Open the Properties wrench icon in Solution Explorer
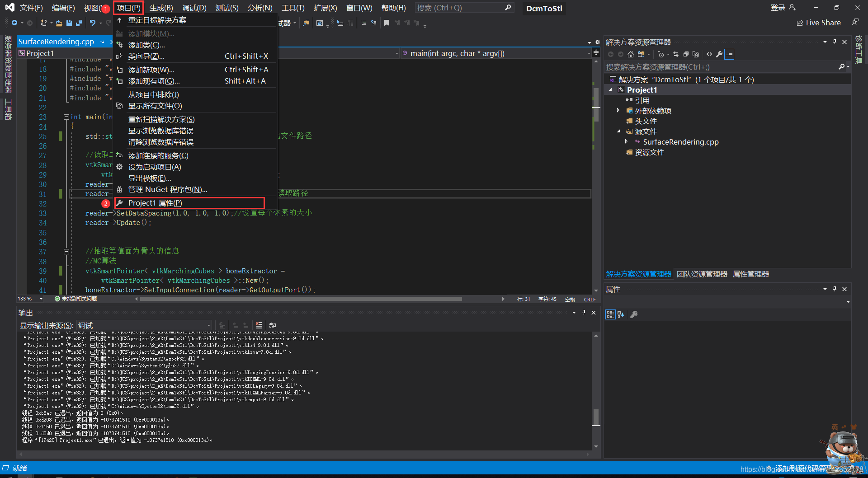Screen dimensions: 868x478 point(719,54)
